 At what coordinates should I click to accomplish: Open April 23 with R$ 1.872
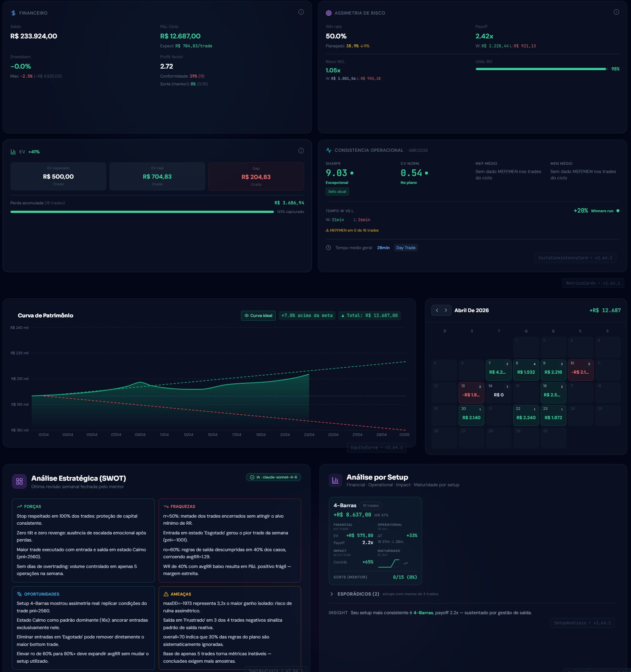pyautogui.click(x=553, y=415)
